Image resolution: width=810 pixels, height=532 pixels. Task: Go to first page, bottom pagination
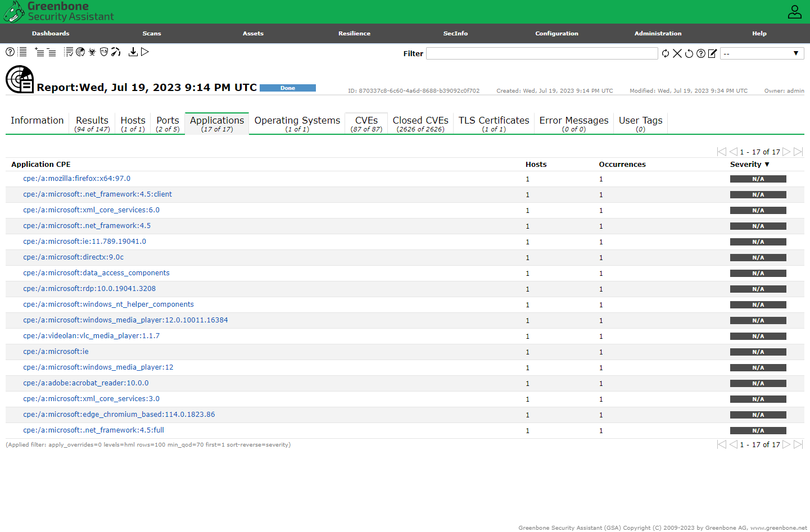[x=722, y=444]
